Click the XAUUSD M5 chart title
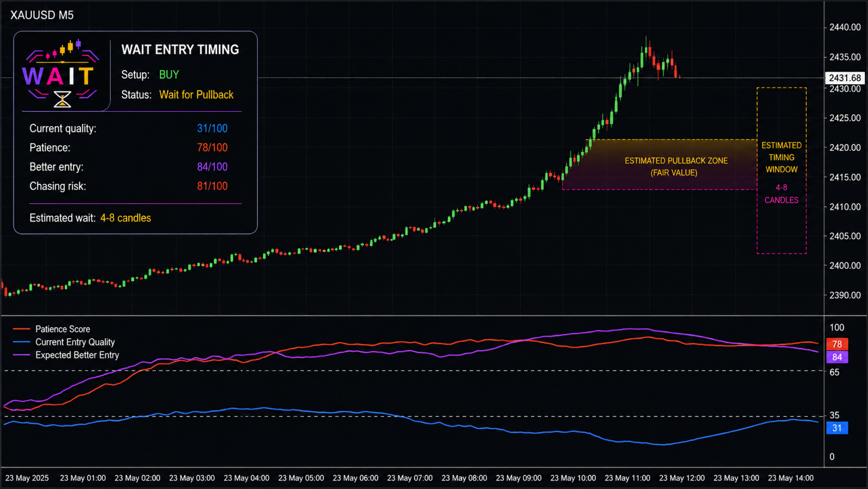The width and height of the screenshot is (868, 489). (42, 15)
